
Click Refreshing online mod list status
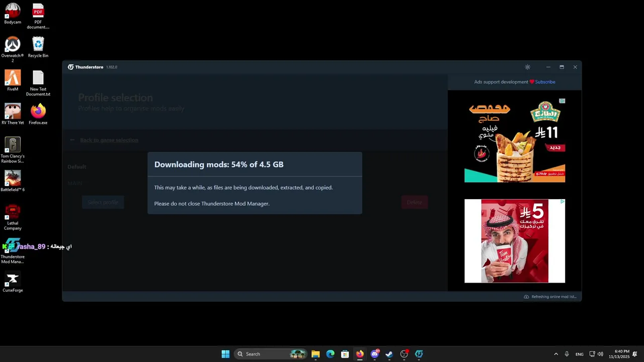[x=554, y=297]
